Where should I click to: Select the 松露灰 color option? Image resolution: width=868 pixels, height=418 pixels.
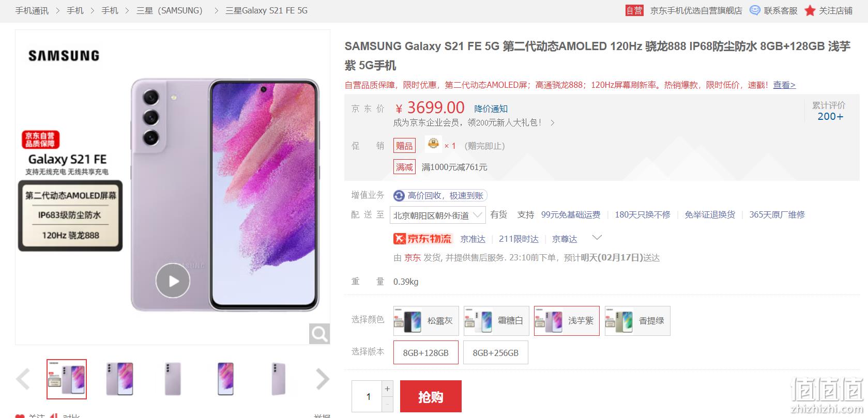(x=426, y=321)
